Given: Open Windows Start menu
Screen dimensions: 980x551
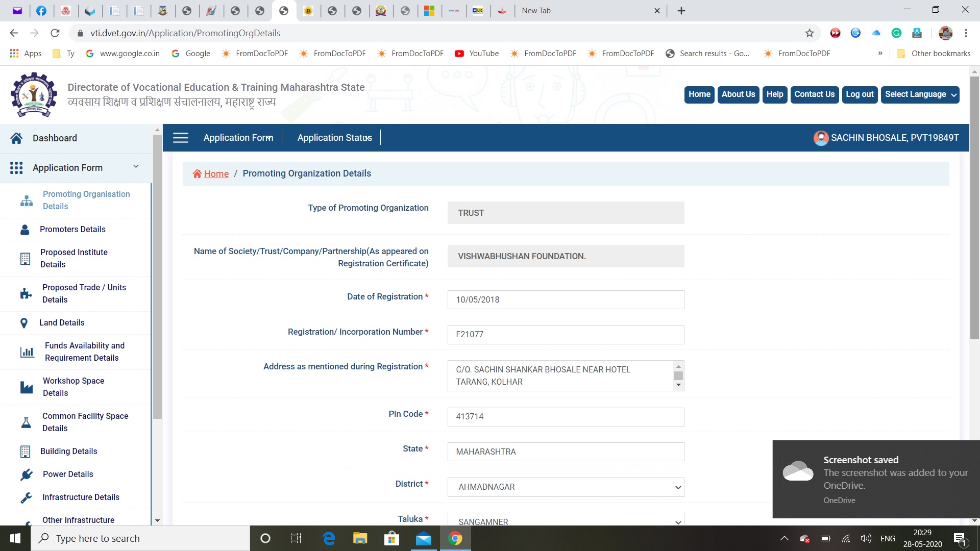Looking at the screenshot, I should tap(15, 538).
